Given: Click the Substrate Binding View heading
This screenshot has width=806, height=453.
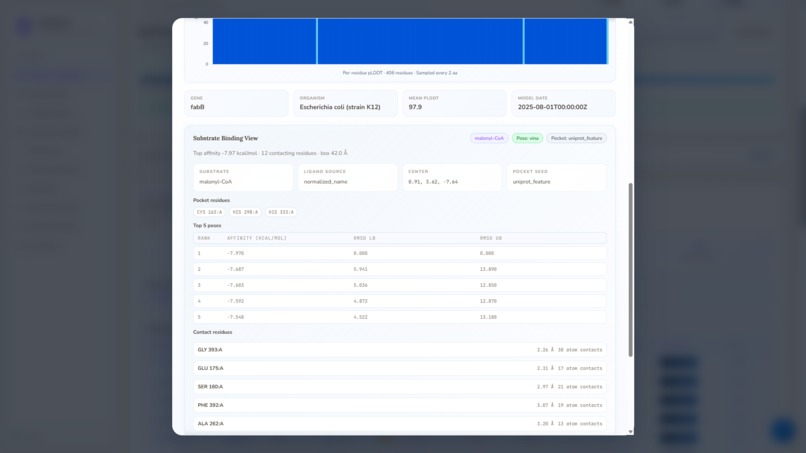Looking at the screenshot, I should coord(225,138).
